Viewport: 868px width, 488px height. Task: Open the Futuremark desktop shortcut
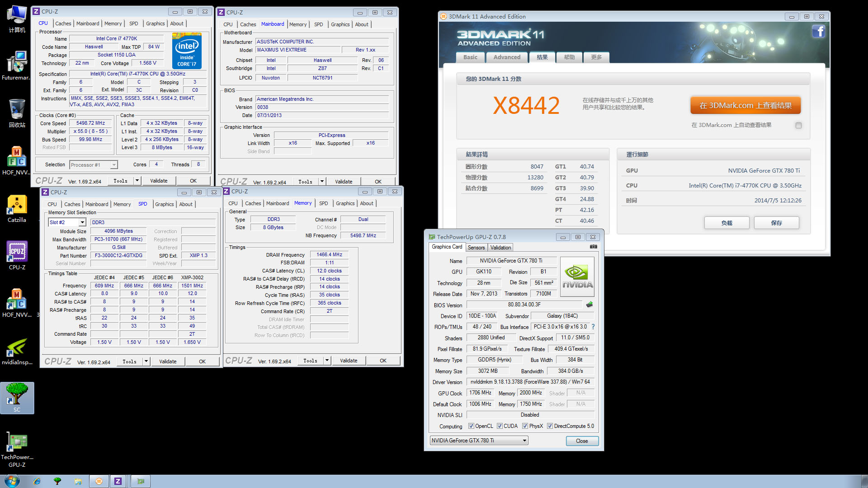pos(17,66)
